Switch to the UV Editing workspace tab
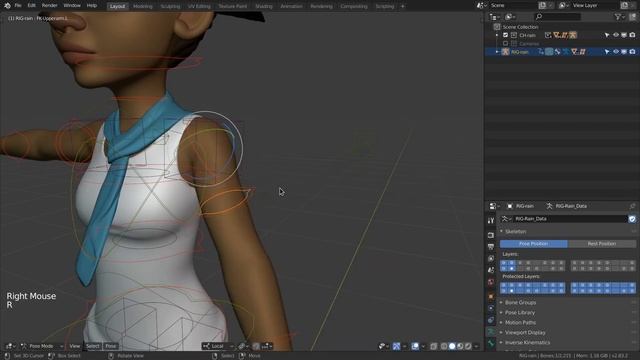The height and width of the screenshot is (360, 640). click(199, 6)
